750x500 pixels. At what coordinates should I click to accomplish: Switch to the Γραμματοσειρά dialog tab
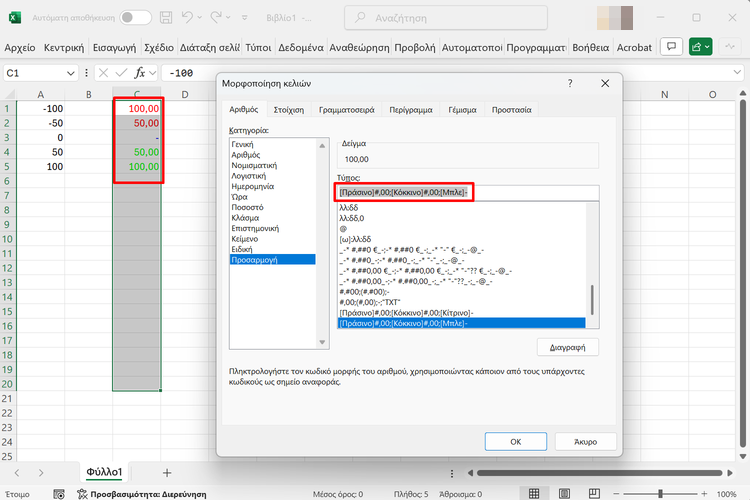[347, 110]
